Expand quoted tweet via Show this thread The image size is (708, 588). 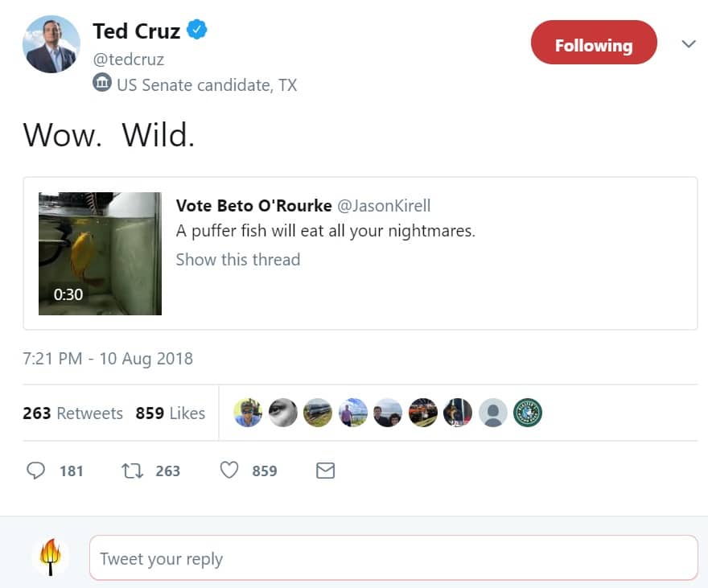(238, 260)
